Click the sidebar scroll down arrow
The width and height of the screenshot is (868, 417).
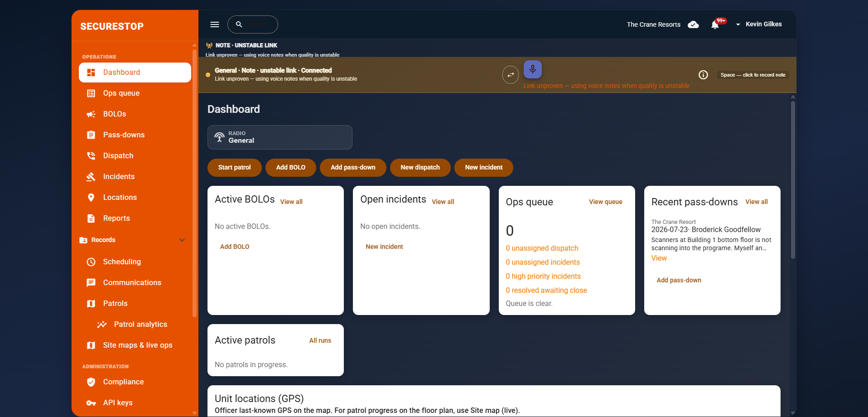pos(194,413)
